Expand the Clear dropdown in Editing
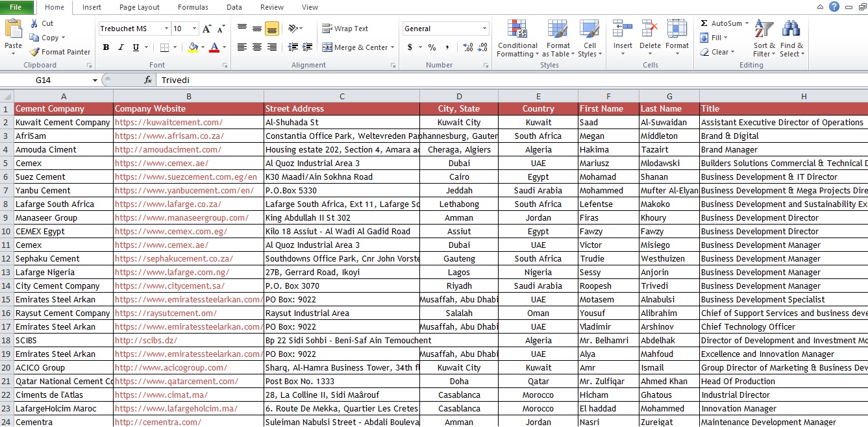The height and width of the screenshot is (427, 868). pos(732,52)
